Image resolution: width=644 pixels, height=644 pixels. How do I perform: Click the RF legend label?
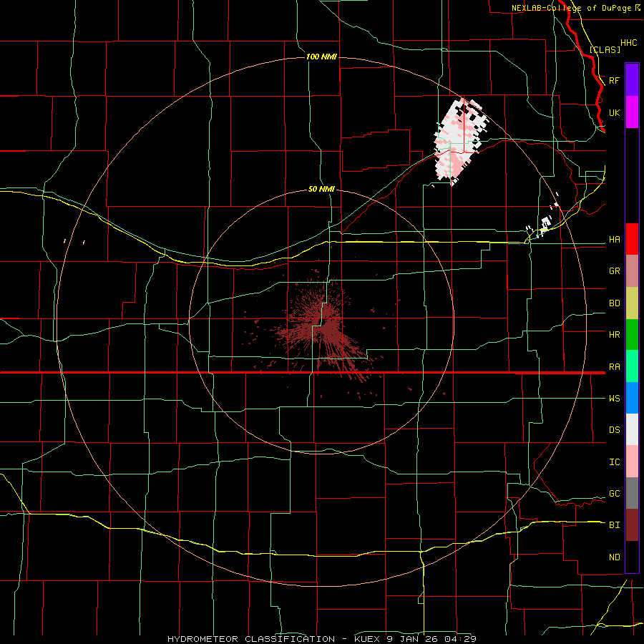tap(615, 80)
